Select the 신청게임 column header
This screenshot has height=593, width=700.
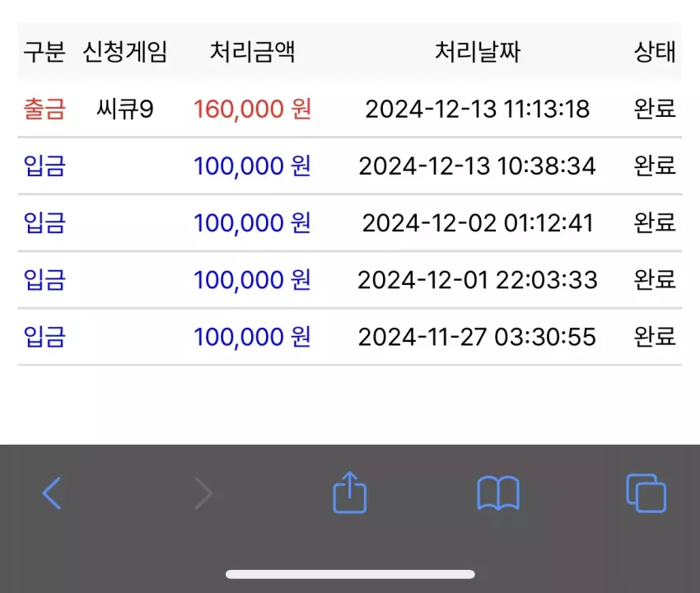pyautogui.click(x=125, y=52)
